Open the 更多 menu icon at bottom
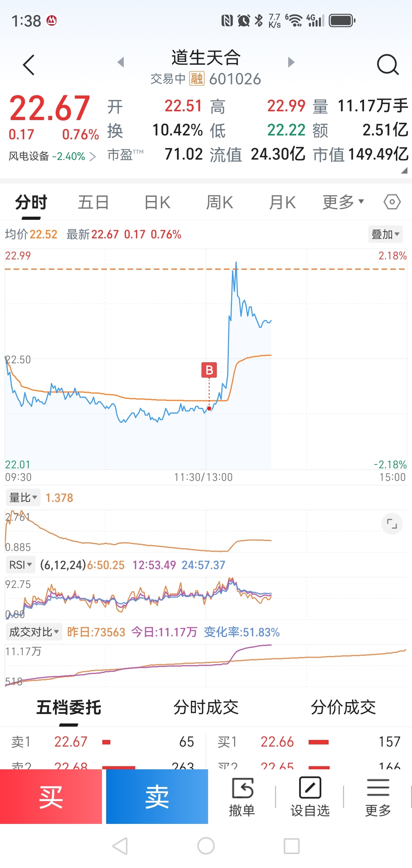Viewport: 412px width, 868px height. (x=378, y=796)
